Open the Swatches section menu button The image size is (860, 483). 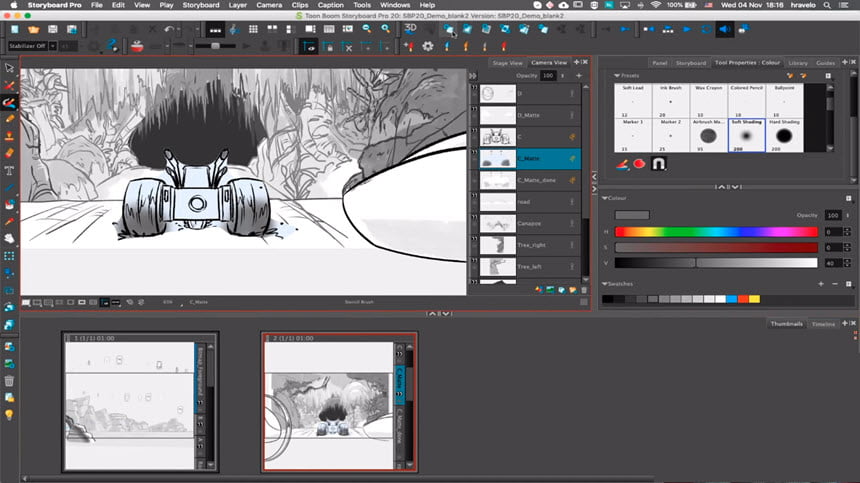click(x=848, y=284)
